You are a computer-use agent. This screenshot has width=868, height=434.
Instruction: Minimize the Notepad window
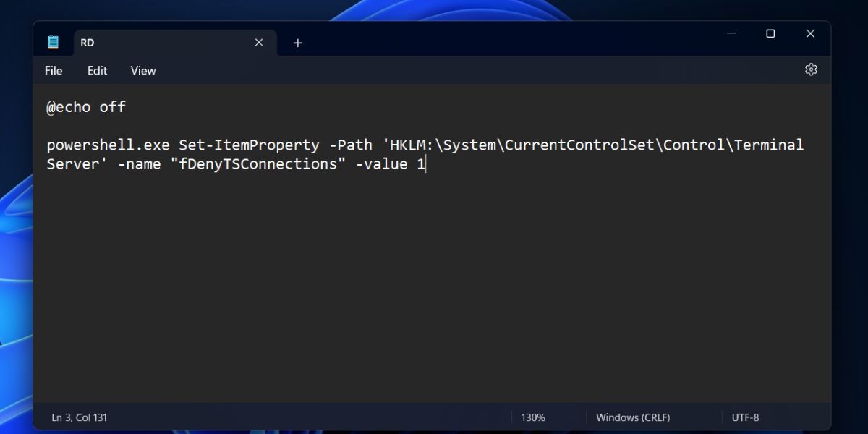pos(731,33)
